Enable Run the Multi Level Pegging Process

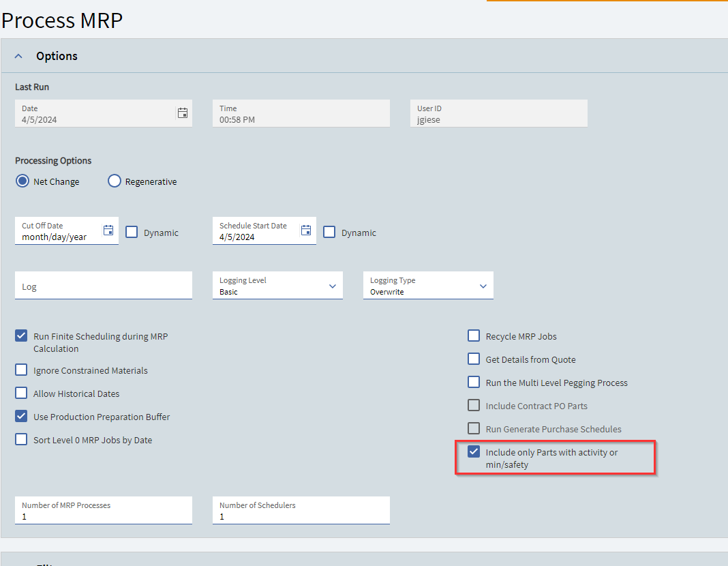(x=474, y=382)
